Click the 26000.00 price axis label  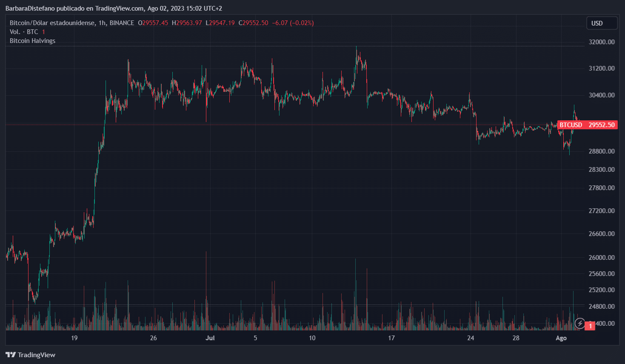[x=602, y=257]
